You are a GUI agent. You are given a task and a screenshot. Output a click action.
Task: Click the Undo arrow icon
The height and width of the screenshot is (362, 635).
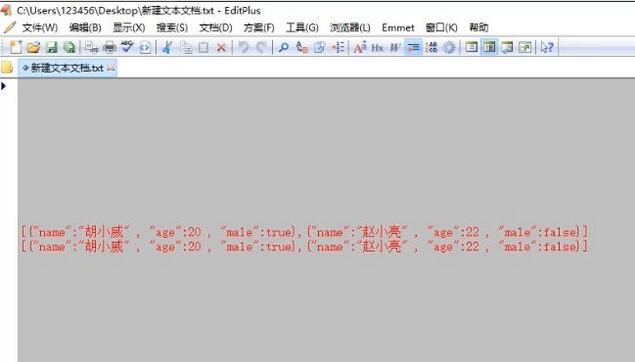(x=243, y=47)
